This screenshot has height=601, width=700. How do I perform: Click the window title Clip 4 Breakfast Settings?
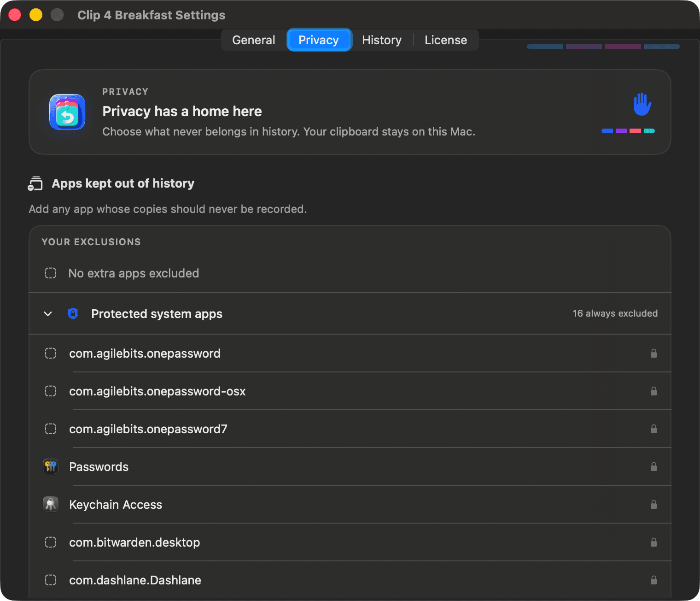click(x=151, y=15)
